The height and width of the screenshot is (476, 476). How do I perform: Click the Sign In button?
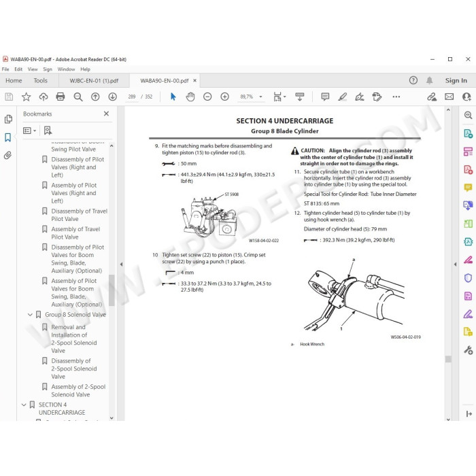(456, 80)
